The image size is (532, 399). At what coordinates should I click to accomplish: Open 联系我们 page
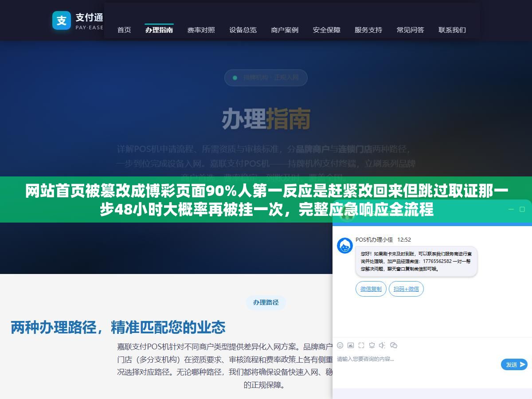point(452,30)
